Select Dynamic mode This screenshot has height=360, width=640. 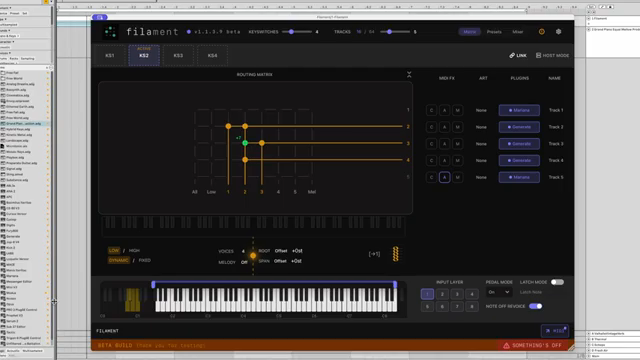pos(118,260)
